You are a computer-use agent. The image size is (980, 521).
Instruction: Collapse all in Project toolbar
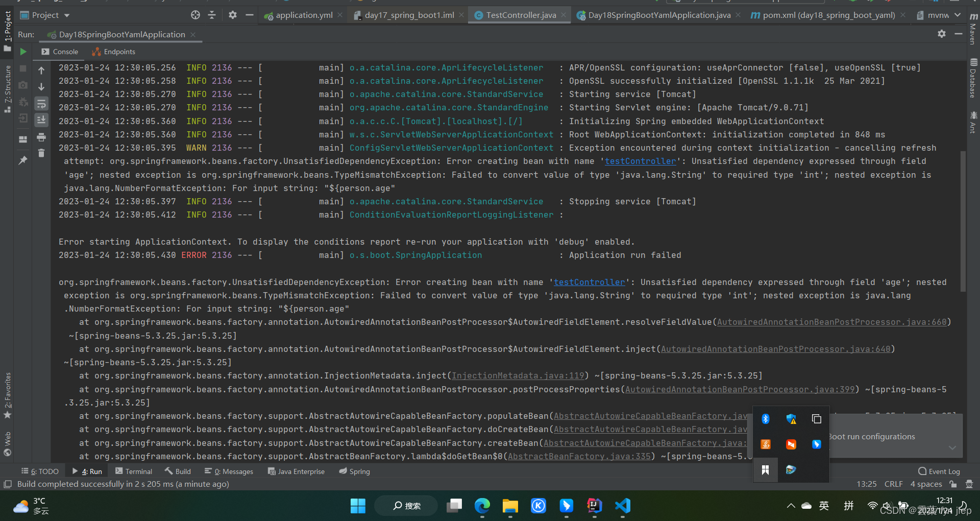(x=212, y=15)
